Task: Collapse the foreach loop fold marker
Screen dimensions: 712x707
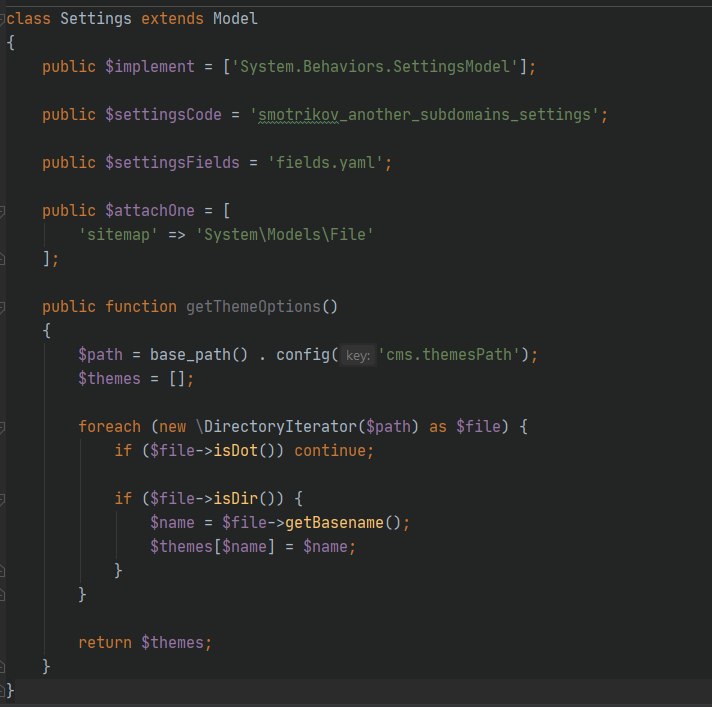Action: click(x=2, y=427)
